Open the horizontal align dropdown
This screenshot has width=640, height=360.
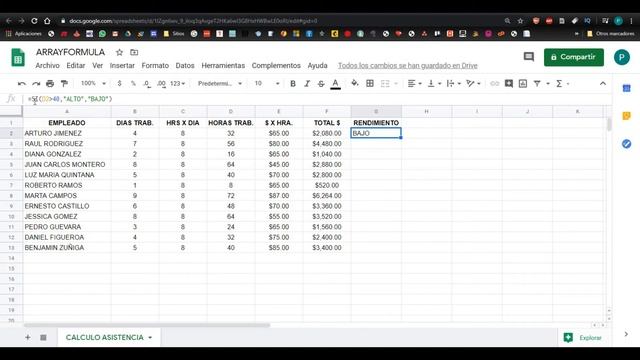coord(414,84)
